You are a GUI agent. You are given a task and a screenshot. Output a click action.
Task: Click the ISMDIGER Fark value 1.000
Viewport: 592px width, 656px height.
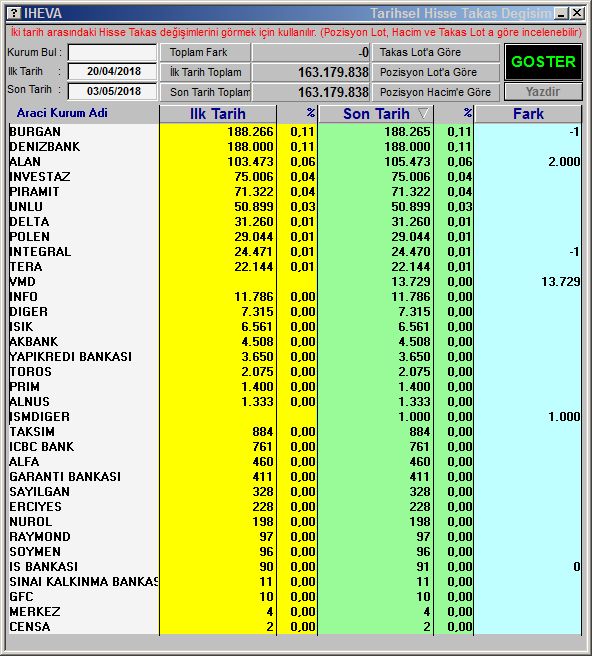(x=564, y=417)
